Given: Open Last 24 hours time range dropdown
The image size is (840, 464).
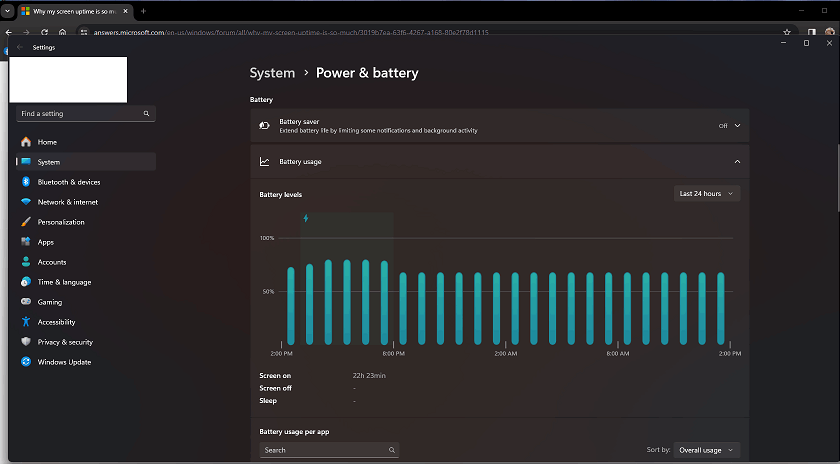Looking at the screenshot, I should (x=707, y=193).
